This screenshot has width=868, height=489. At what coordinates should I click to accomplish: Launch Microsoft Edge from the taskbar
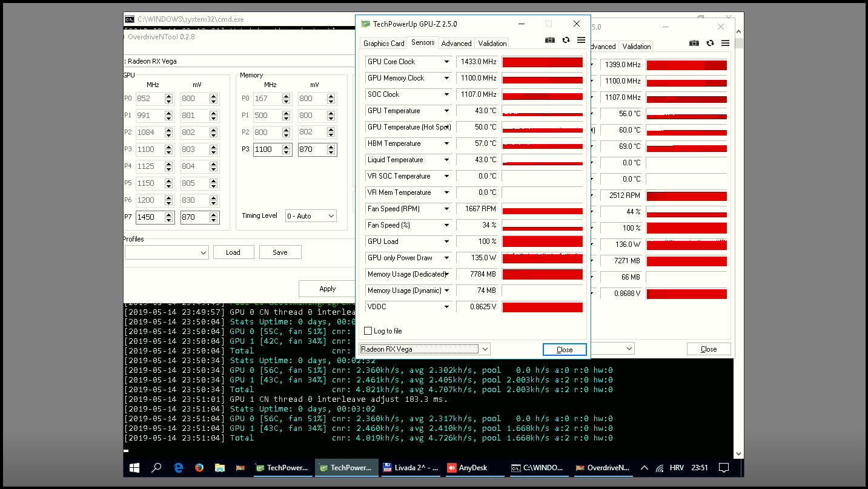pos(179,467)
